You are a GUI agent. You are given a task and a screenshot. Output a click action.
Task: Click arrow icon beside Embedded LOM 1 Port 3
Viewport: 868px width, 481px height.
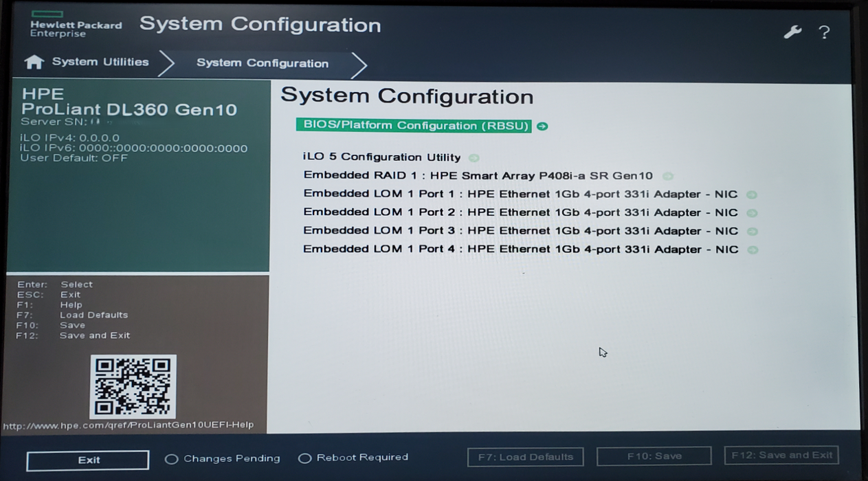tap(752, 232)
